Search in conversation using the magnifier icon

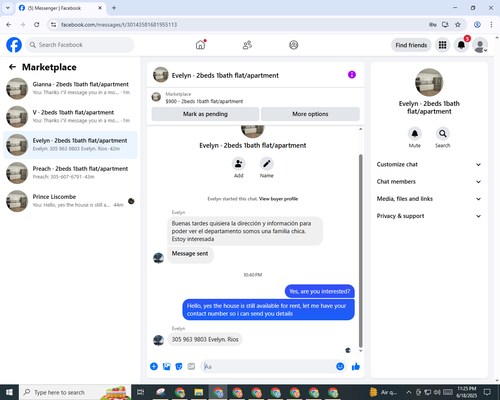point(443,134)
